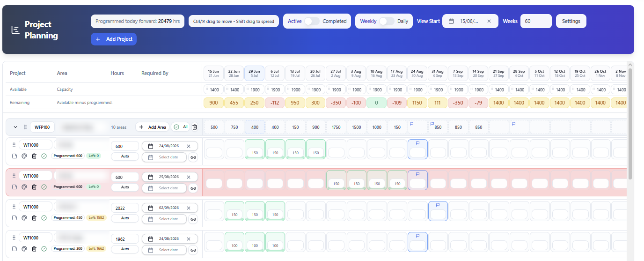Open calendar icon in View Start field

[451, 21]
